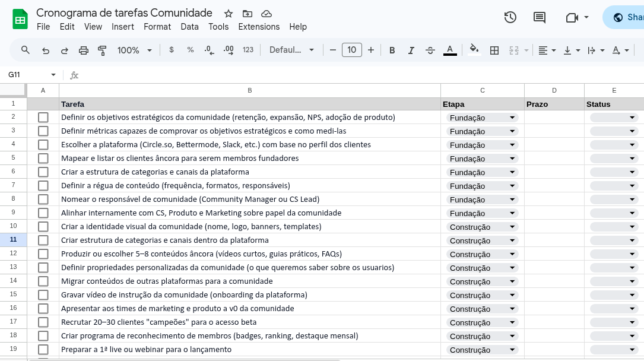Open the zoom level 100% dropdown
The height and width of the screenshot is (361, 644).
[135, 50]
